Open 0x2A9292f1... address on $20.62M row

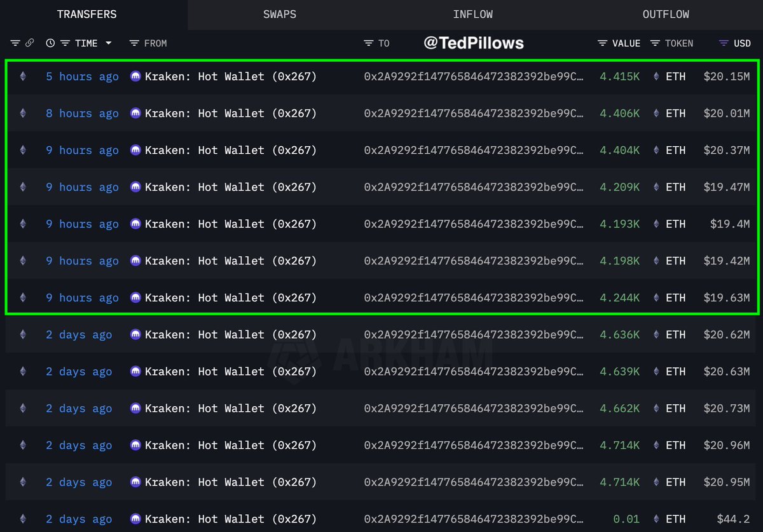click(474, 334)
